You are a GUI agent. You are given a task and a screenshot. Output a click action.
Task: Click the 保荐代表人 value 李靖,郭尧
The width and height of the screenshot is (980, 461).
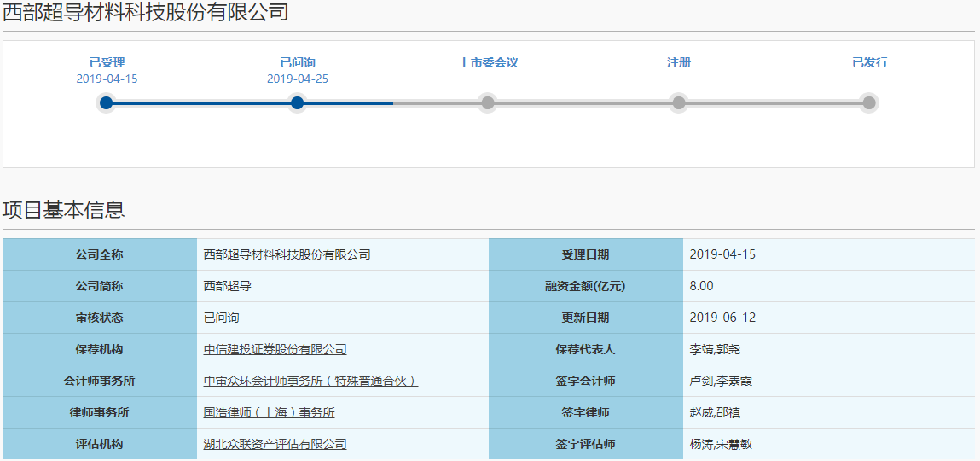point(715,350)
